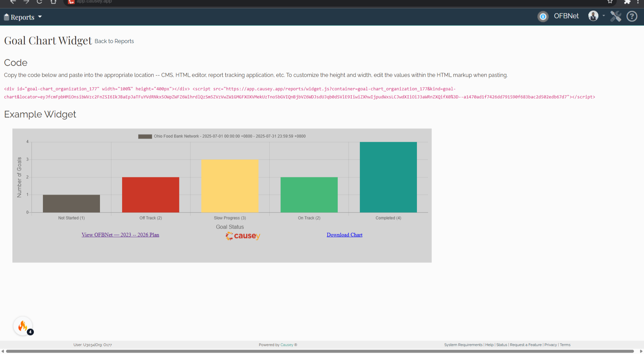
Task: Open the browser extensions puzzle icon
Action: pos(627,2)
